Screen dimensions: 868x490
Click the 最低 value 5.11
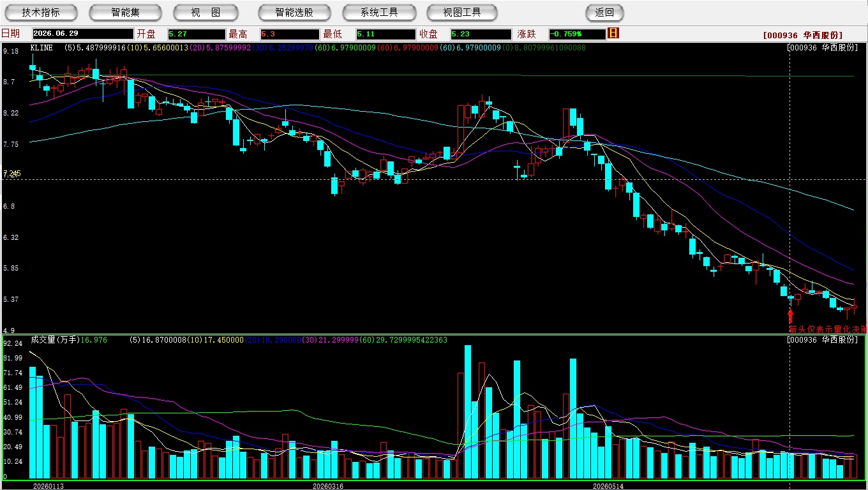click(x=385, y=34)
